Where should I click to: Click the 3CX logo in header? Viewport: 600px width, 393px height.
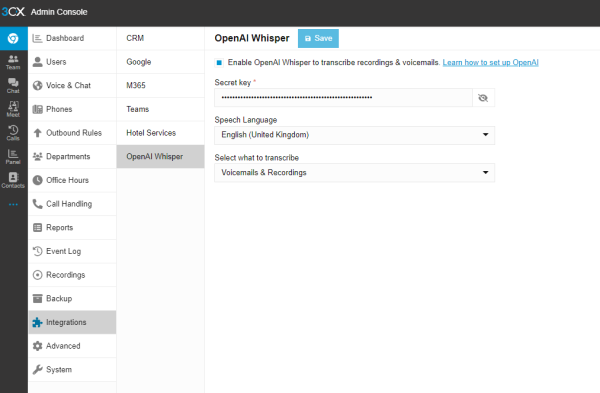point(13,12)
